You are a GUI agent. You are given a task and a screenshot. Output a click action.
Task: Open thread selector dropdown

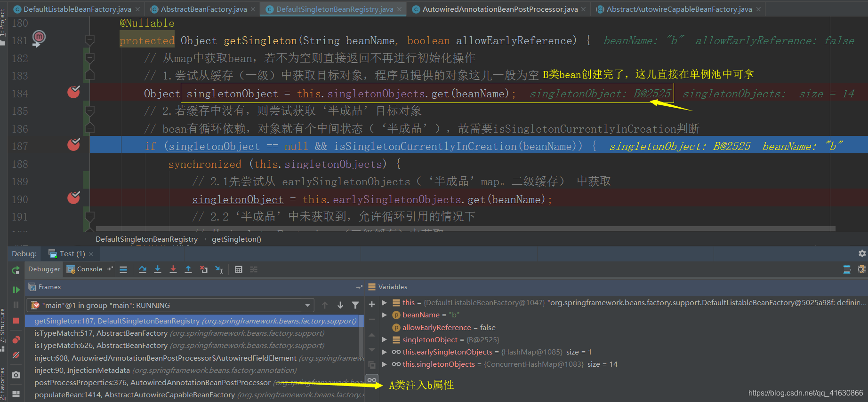[307, 305]
